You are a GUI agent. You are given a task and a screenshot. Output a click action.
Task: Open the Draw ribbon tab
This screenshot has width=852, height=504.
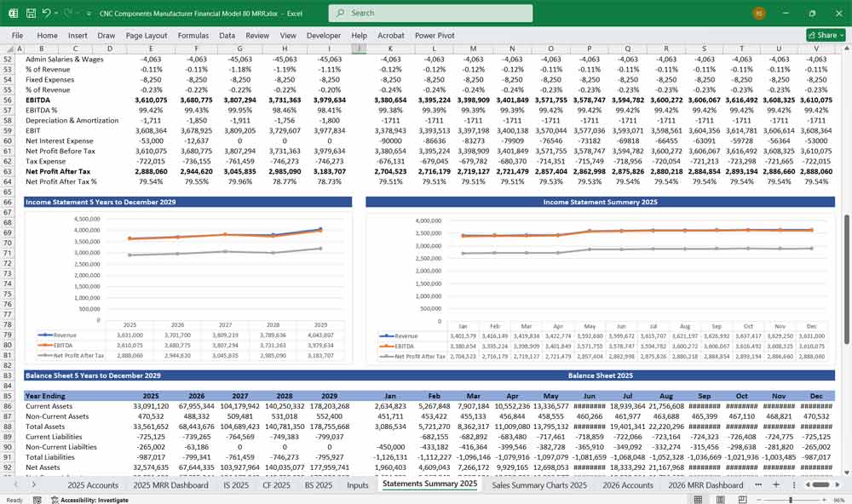(x=106, y=35)
